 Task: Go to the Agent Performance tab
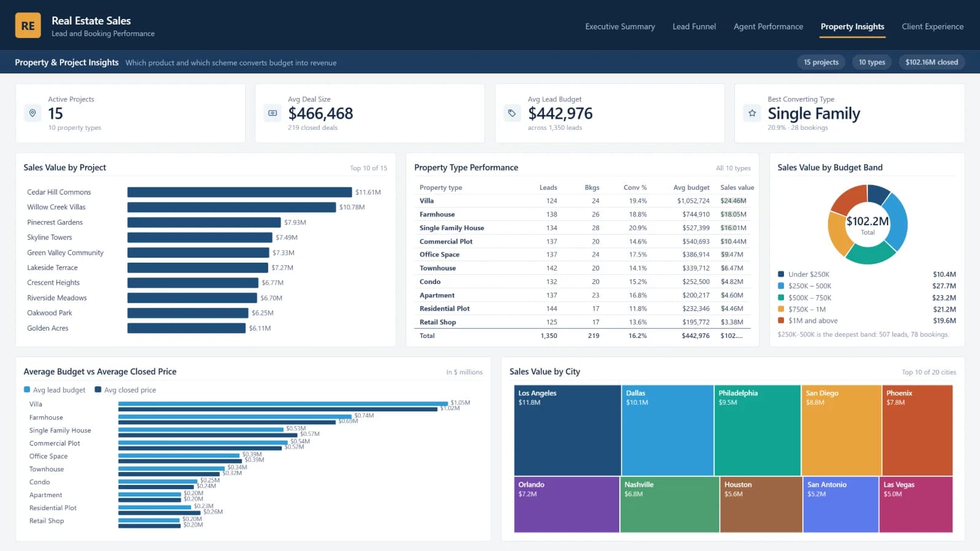[768, 26]
